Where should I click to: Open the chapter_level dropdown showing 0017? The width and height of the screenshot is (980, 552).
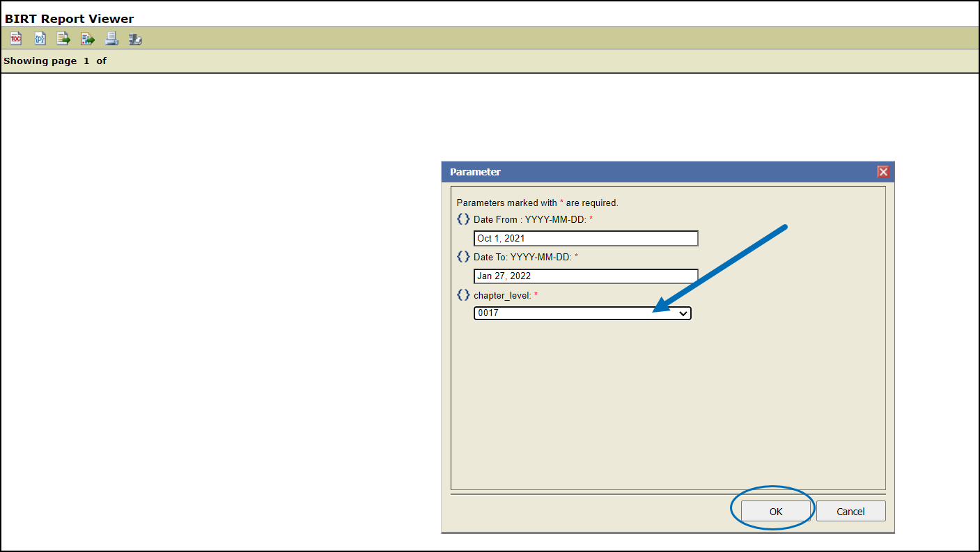click(x=582, y=313)
